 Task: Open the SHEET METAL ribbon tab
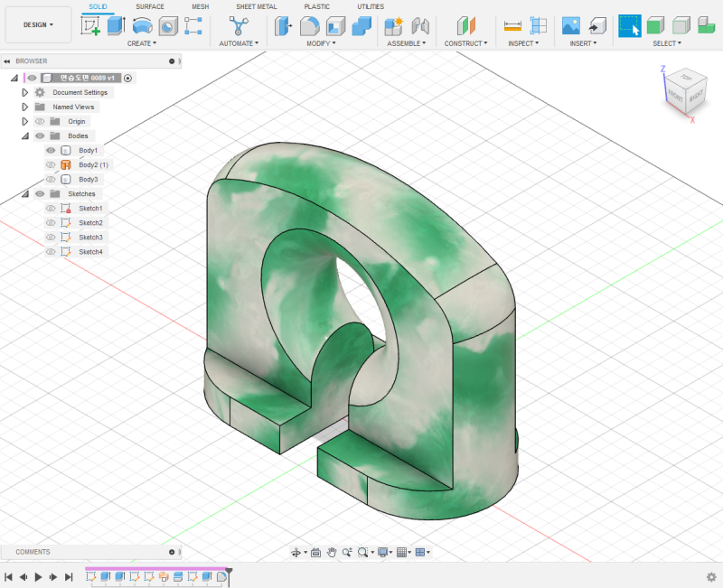click(256, 7)
